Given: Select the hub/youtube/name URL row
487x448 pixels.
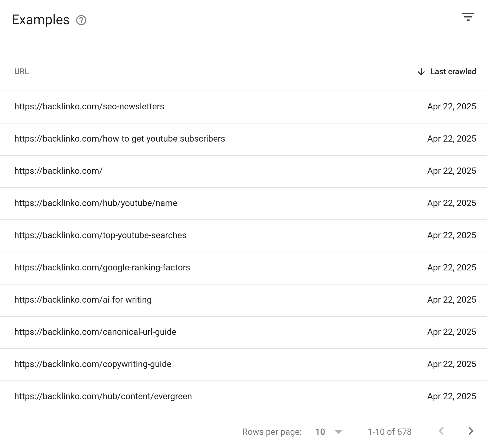Looking at the screenshot, I should pos(243,204).
